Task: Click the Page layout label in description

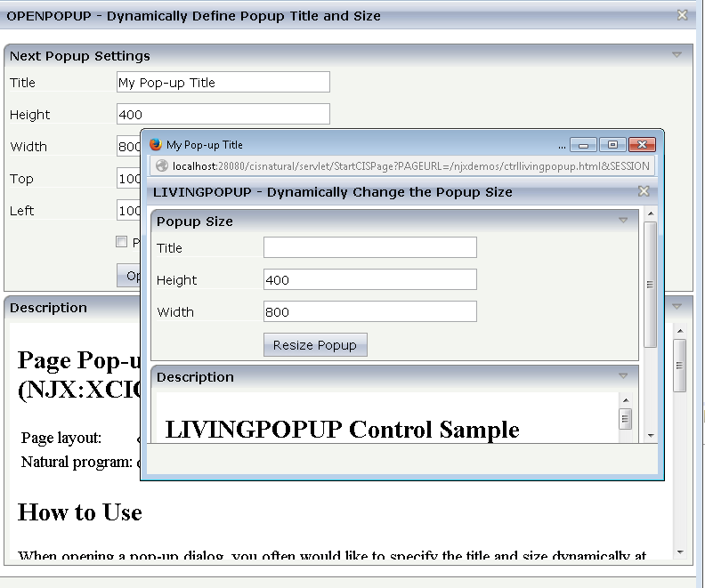Action: [61, 438]
